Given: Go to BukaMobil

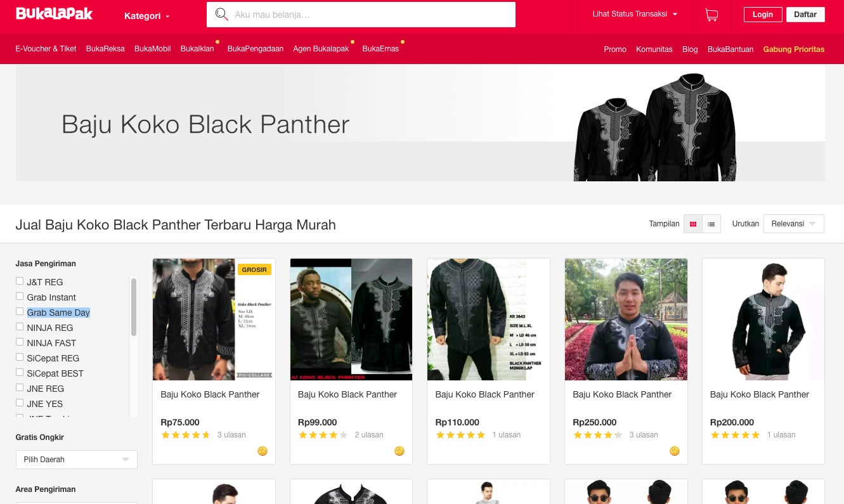Looking at the screenshot, I should (153, 49).
